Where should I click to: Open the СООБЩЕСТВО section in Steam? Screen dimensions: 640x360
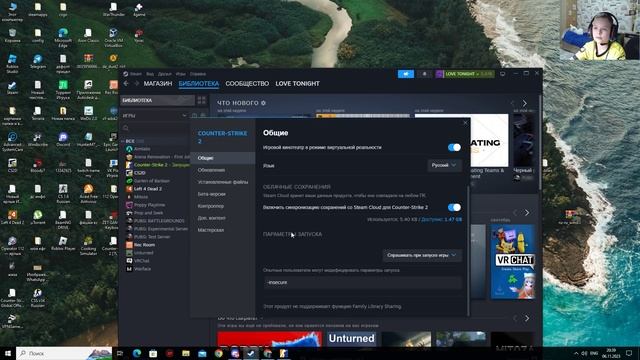(247, 84)
